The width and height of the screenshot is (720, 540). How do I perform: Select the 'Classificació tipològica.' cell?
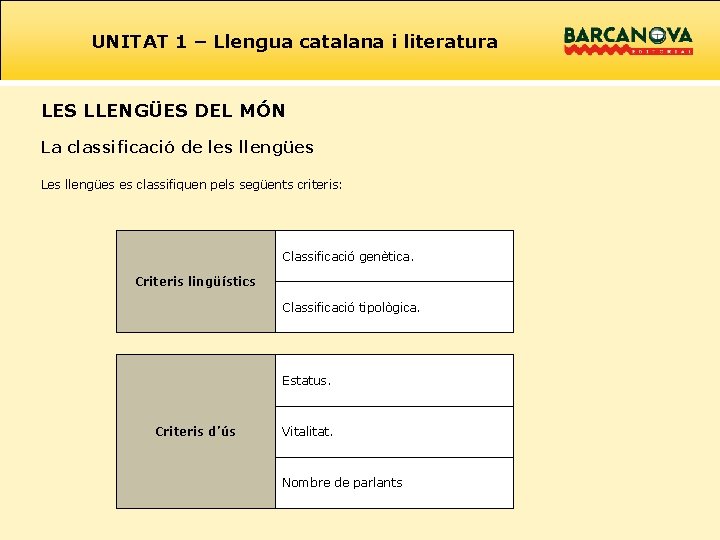(x=394, y=307)
